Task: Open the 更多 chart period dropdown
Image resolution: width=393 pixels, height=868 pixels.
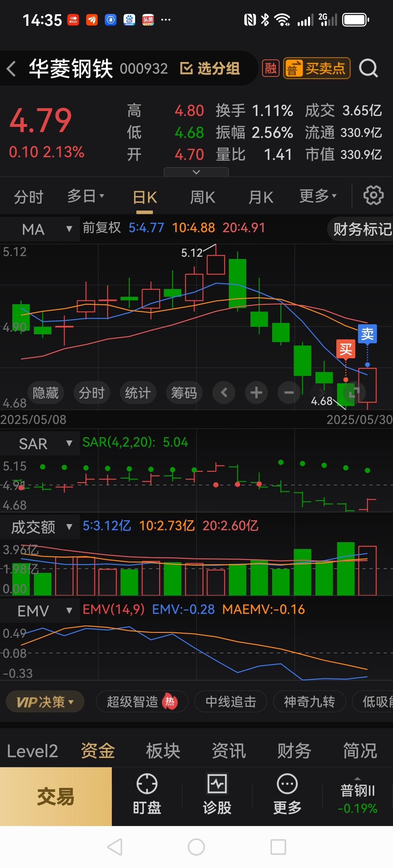Action: [318, 196]
